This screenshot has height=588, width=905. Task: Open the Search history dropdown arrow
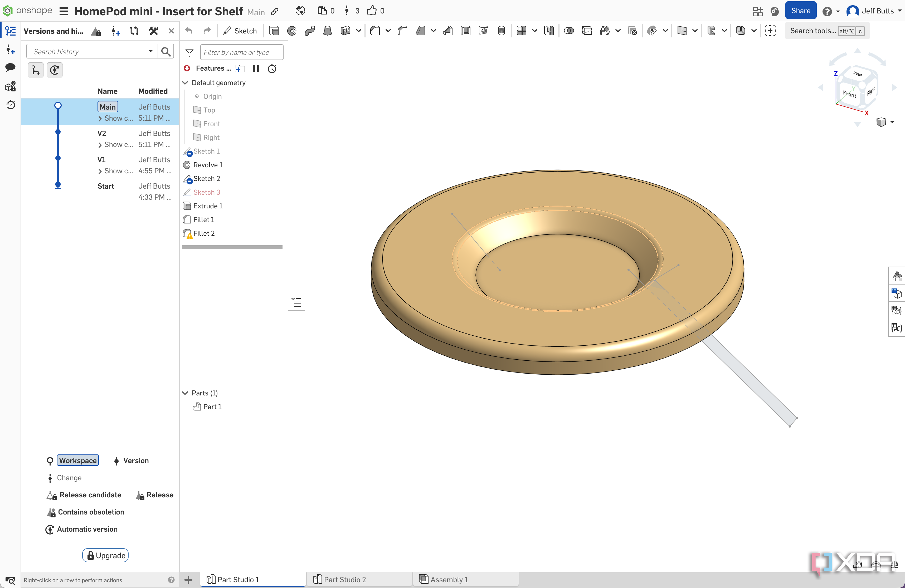[x=150, y=51]
